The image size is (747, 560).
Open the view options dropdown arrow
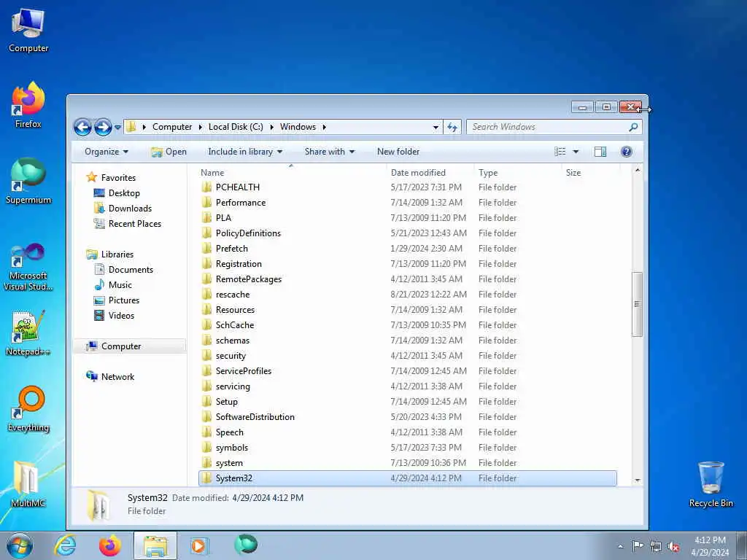(576, 152)
